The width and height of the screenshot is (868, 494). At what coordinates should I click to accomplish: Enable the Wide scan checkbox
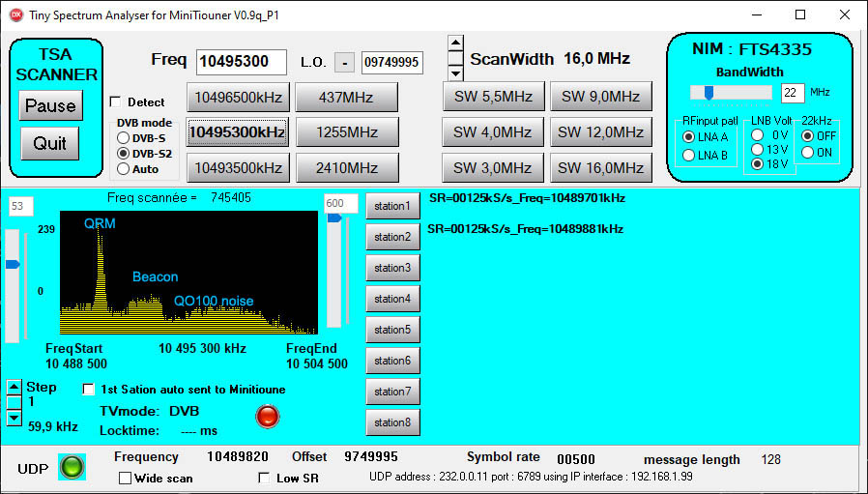[125, 478]
